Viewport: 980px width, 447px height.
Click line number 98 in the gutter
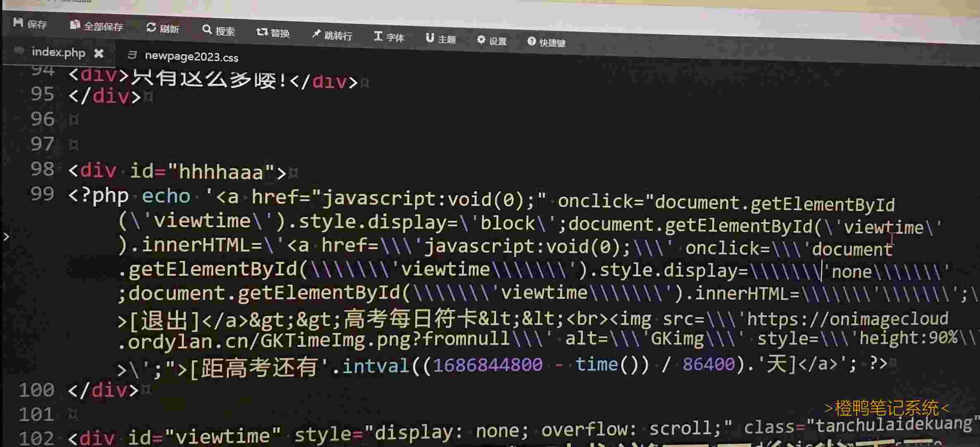click(x=42, y=169)
